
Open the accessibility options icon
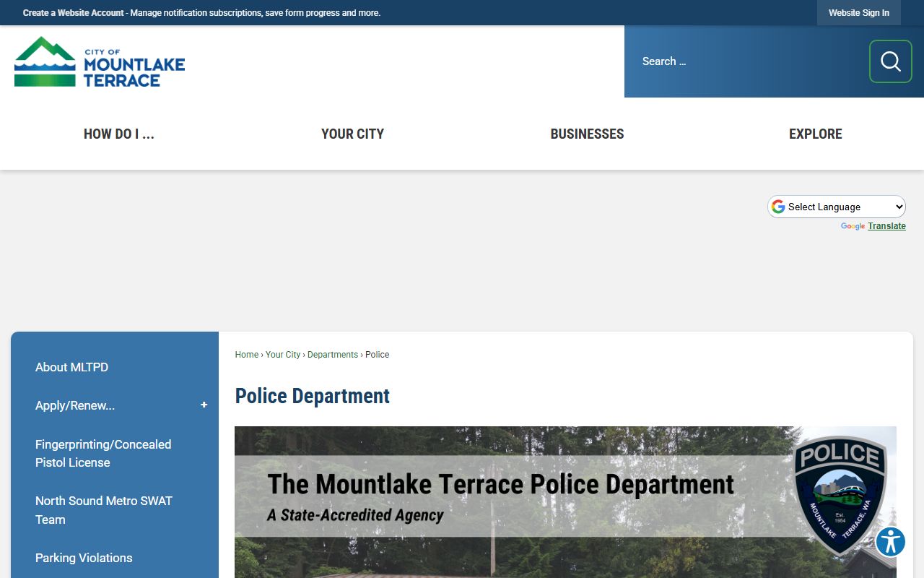[x=891, y=542]
